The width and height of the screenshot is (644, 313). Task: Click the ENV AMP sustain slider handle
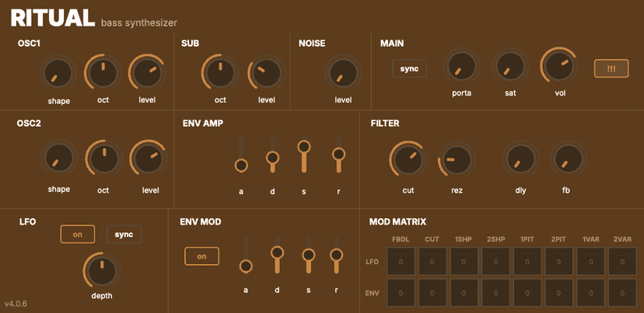(304, 148)
